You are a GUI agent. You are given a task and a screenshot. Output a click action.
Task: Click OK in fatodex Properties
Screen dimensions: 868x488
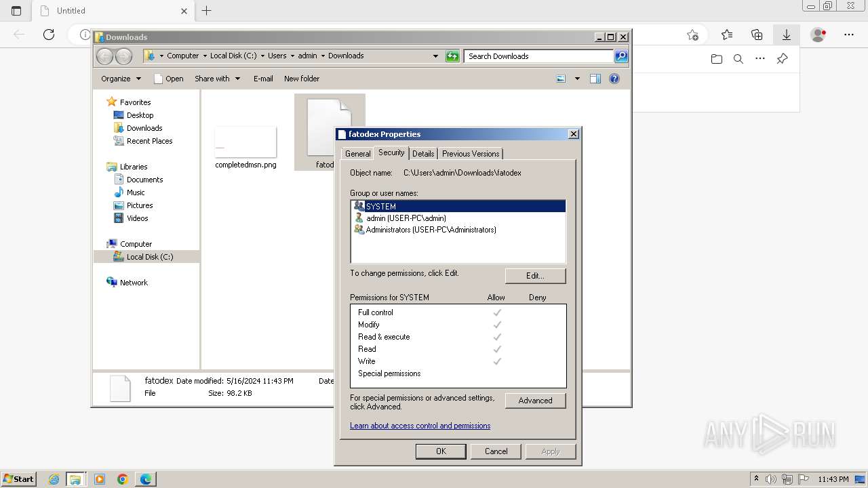[x=441, y=451]
